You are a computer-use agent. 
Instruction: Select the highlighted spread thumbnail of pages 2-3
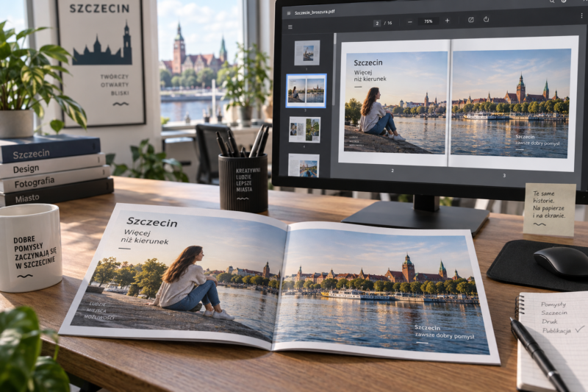point(306,90)
